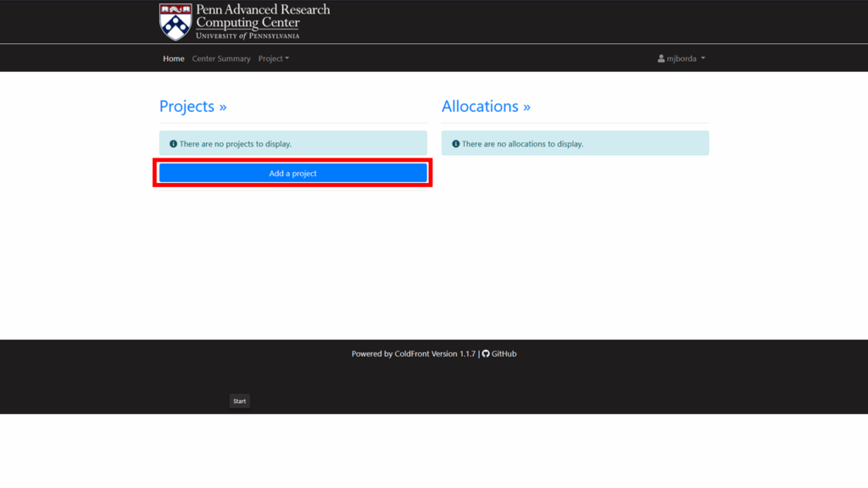868x488 pixels.
Task: Click the user avatar icon beside mjborda
Action: point(661,58)
